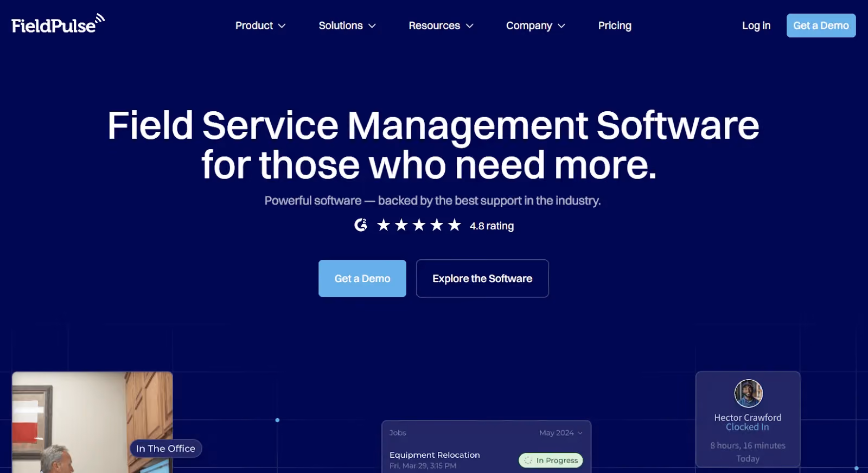Click the 8 hours, 16 minutes text
This screenshot has width=868, height=473.
click(x=748, y=445)
